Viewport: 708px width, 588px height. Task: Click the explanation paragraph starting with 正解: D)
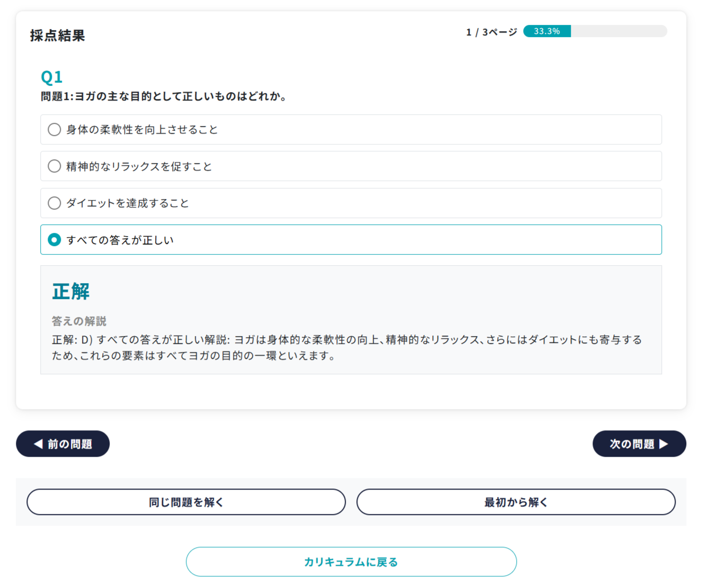coord(347,347)
